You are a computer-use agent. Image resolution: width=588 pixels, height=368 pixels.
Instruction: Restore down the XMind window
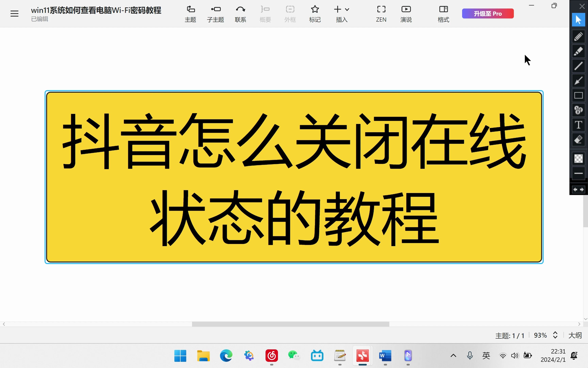point(554,6)
